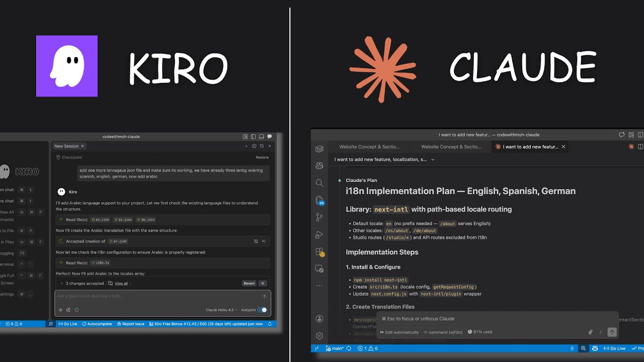Click the Checkpoint marker in Kiro chat
The image size is (644, 362).
[x=69, y=157]
